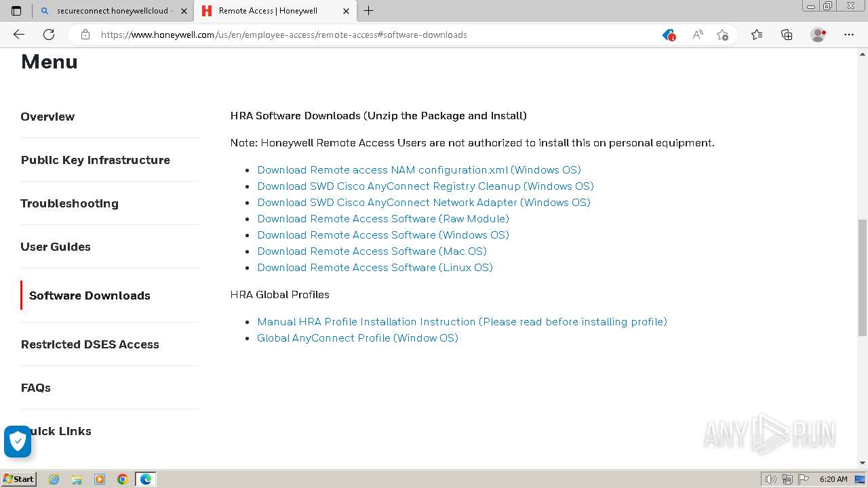Download Remote access NAM configuration.xml
This screenshot has height=488, width=868.
(x=419, y=170)
